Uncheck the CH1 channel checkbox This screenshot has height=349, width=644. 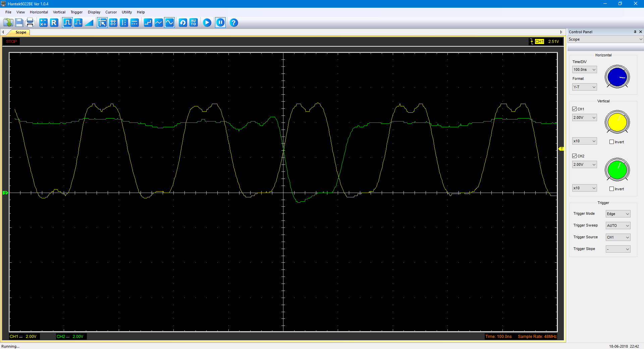click(575, 109)
